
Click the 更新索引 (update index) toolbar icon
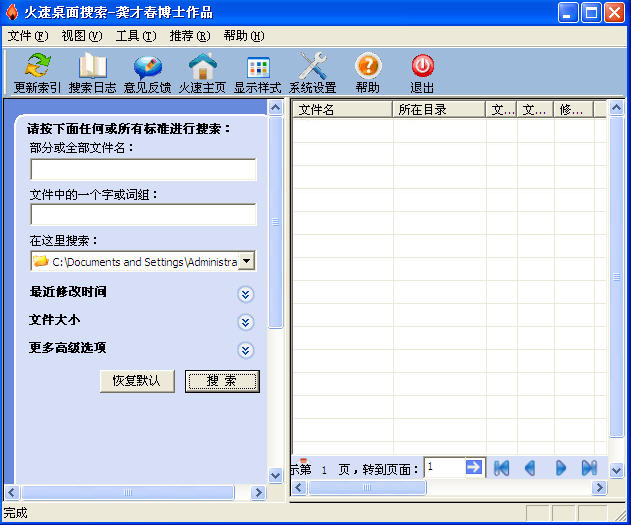pos(38,67)
